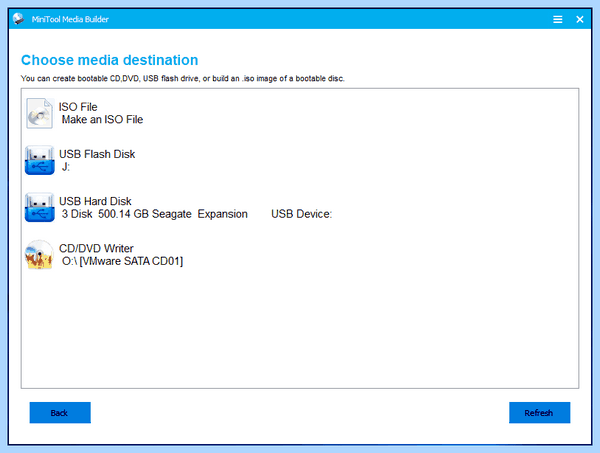Open the hamburger menu in title bar
The width and height of the screenshot is (600, 453).
click(558, 19)
